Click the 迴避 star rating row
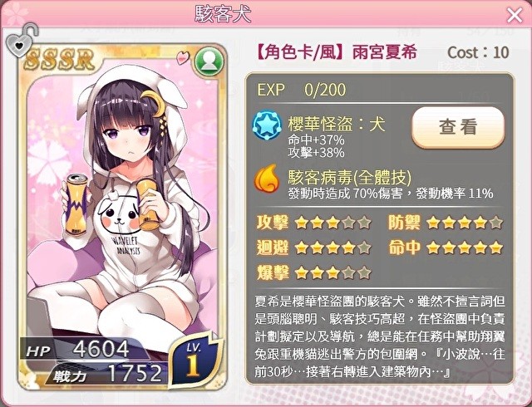The image size is (532, 407). point(314,248)
